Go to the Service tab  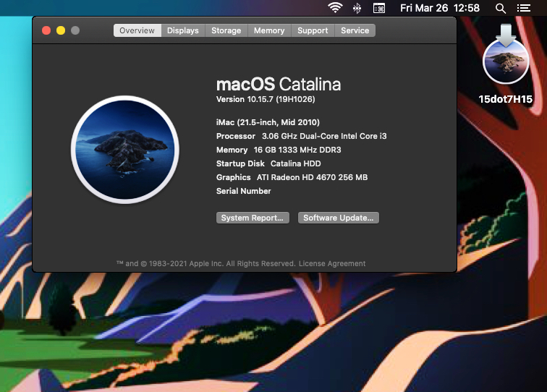click(355, 30)
